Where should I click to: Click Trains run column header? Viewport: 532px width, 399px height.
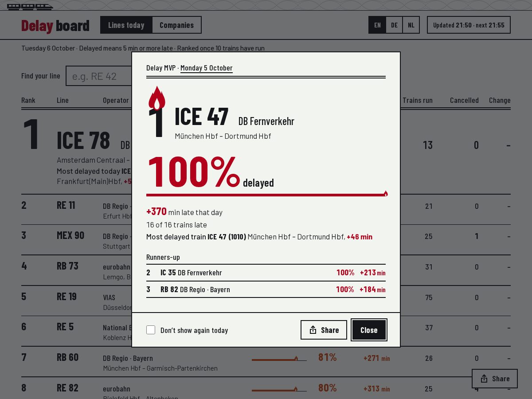coord(418,100)
